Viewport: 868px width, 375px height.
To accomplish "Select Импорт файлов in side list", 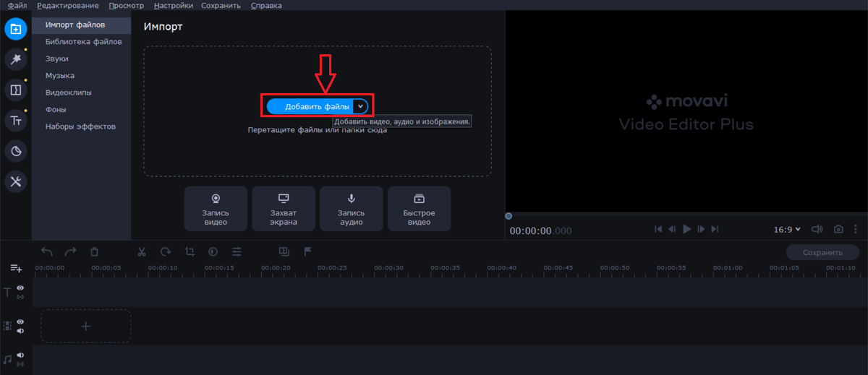I will 81,25.
